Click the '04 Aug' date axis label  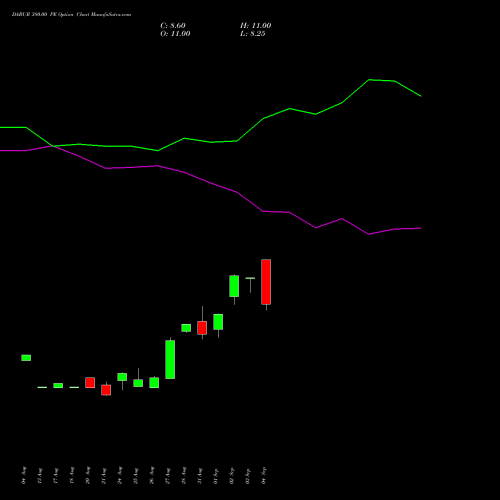24,475
